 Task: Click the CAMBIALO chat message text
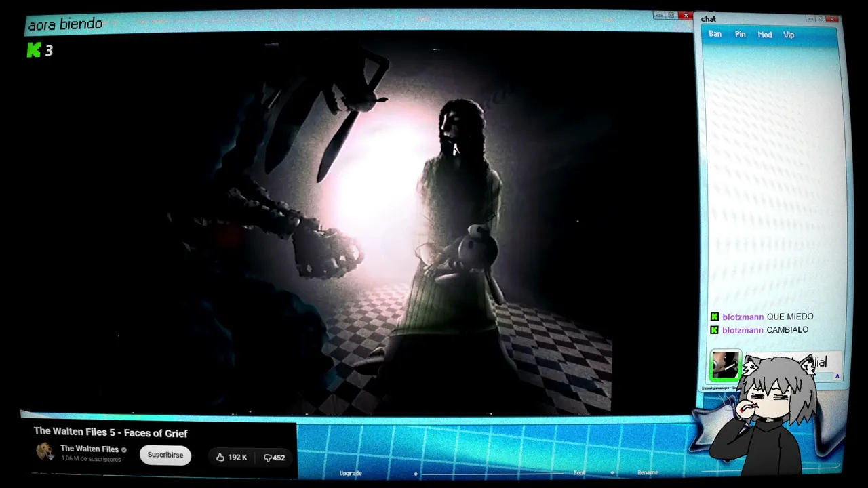[787, 330]
